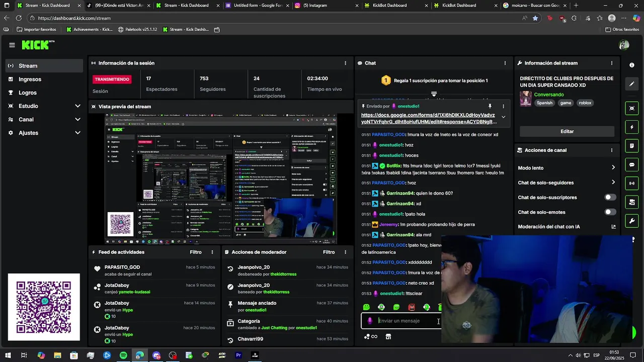Click the lightning bolt icon in right sidebar

[x=631, y=127]
